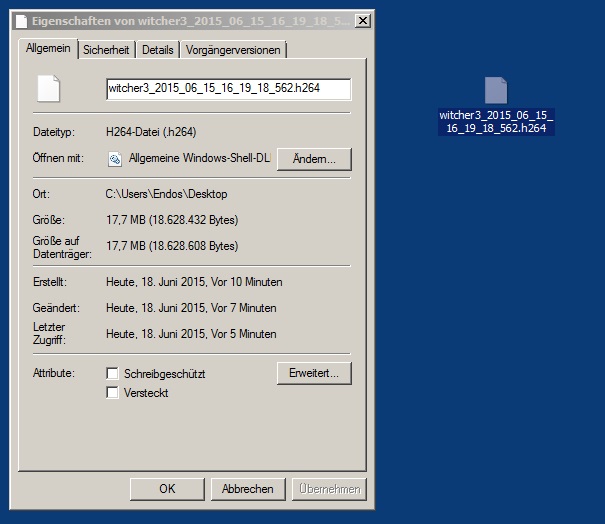Click the 'Größe:' label

(49, 220)
